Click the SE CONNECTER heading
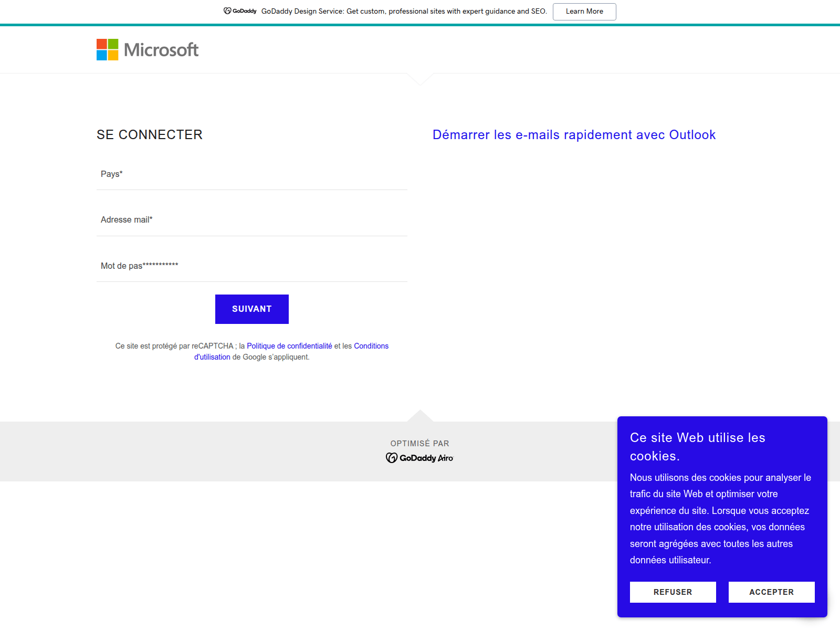The height and width of the screenshot is (630, 840). pyautogui.click(x=150, y=135)
